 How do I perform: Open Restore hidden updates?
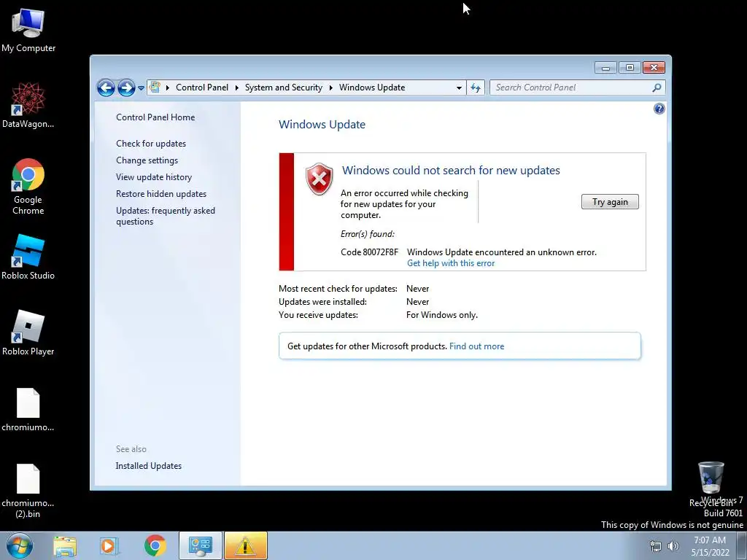(x=161, y=194)
